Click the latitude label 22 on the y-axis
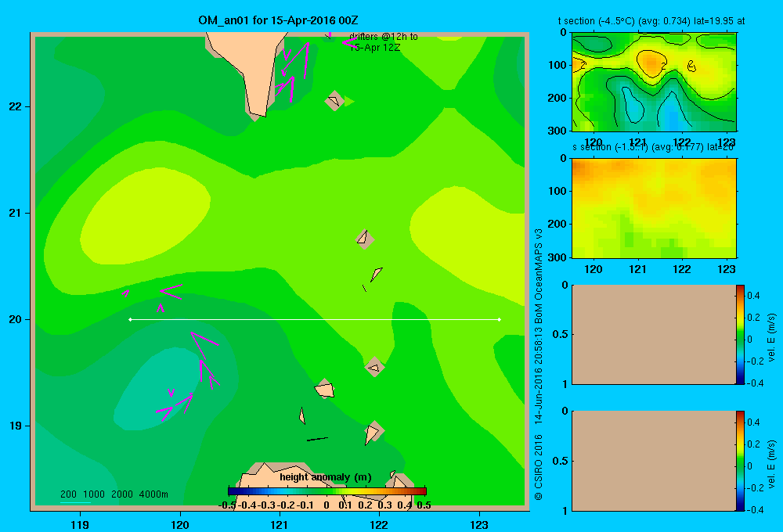The width and height of the screenshot is (783, 532). [x=15, y=106]
